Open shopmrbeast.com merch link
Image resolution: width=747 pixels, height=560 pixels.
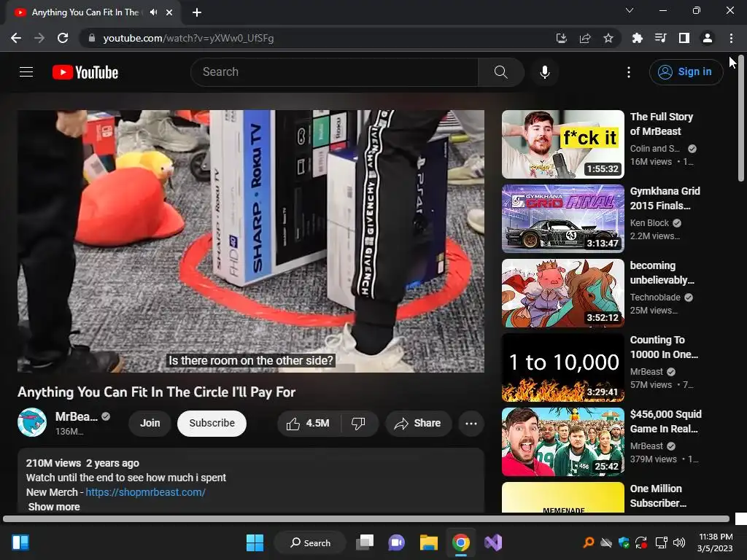146,492
